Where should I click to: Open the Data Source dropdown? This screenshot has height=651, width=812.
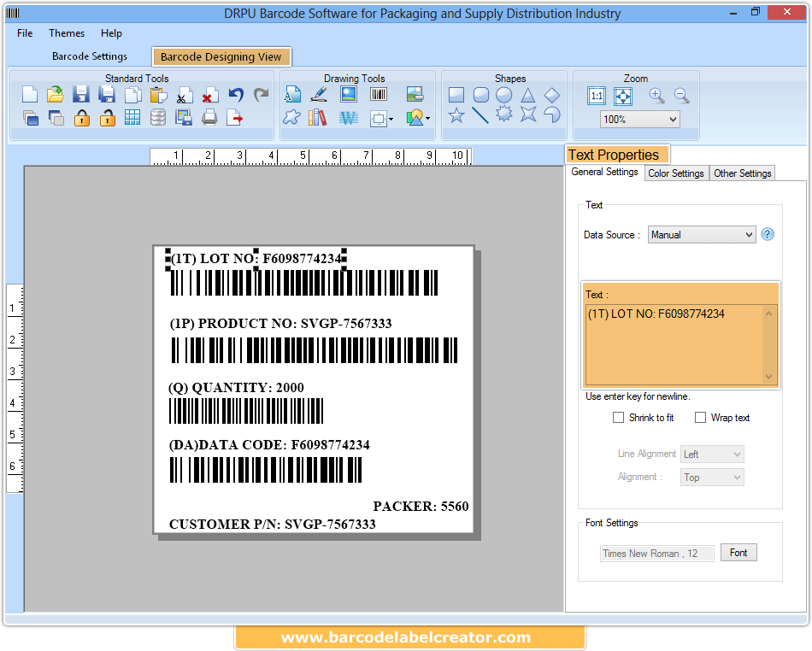pos(701,234)
